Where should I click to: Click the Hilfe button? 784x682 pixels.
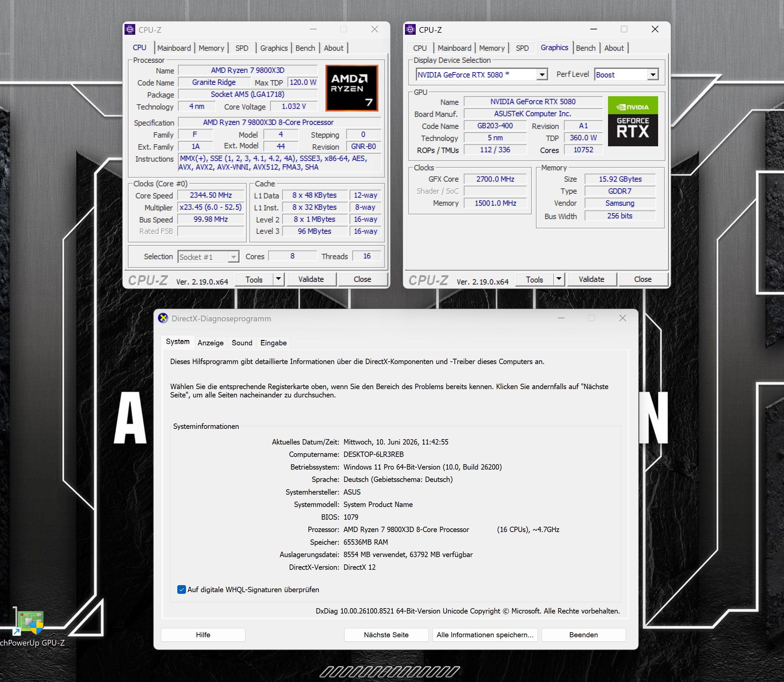click(x=203, y=635)
